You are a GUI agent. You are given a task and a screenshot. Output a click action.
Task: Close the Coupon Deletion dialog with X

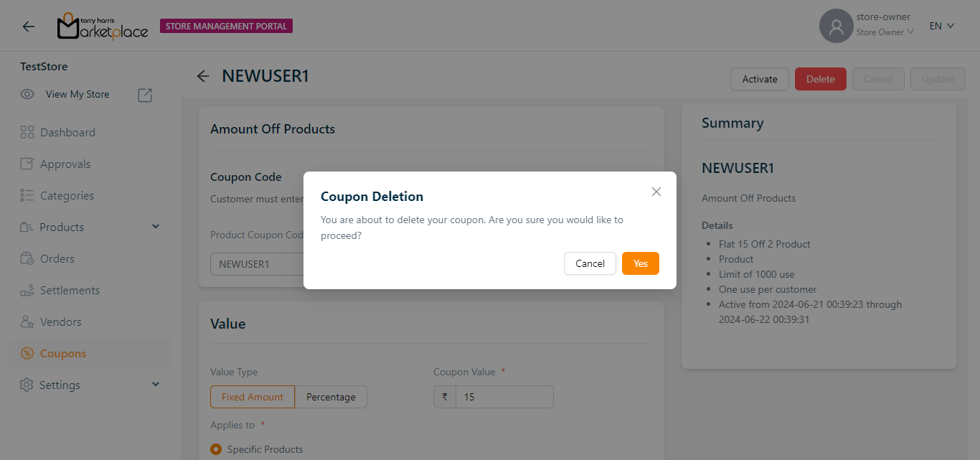tap(656, 192)
